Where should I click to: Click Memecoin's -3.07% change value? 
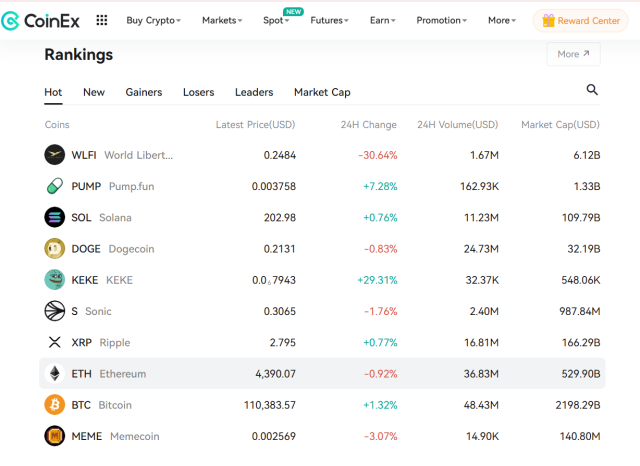[380, 436]
